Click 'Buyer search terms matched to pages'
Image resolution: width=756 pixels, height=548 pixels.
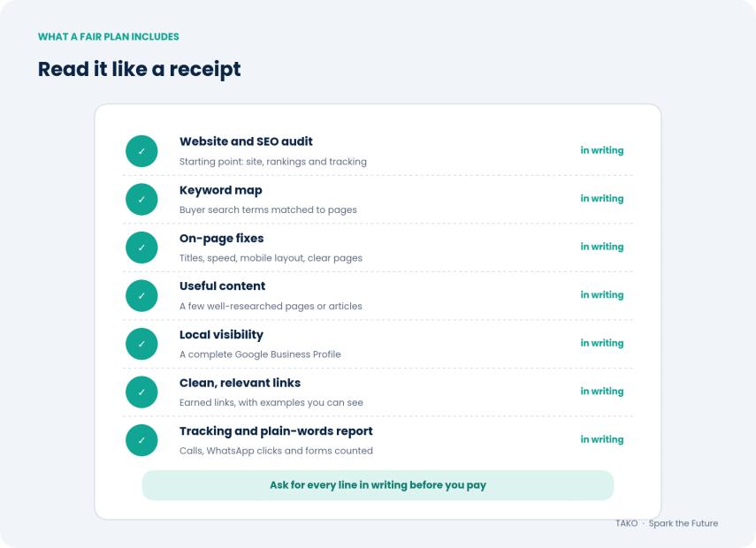point(268,210)
